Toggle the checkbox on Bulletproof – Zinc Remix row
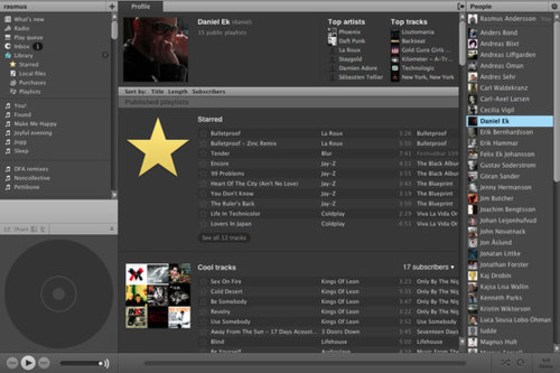Viewport: 560px width, 373px height. 203,144
